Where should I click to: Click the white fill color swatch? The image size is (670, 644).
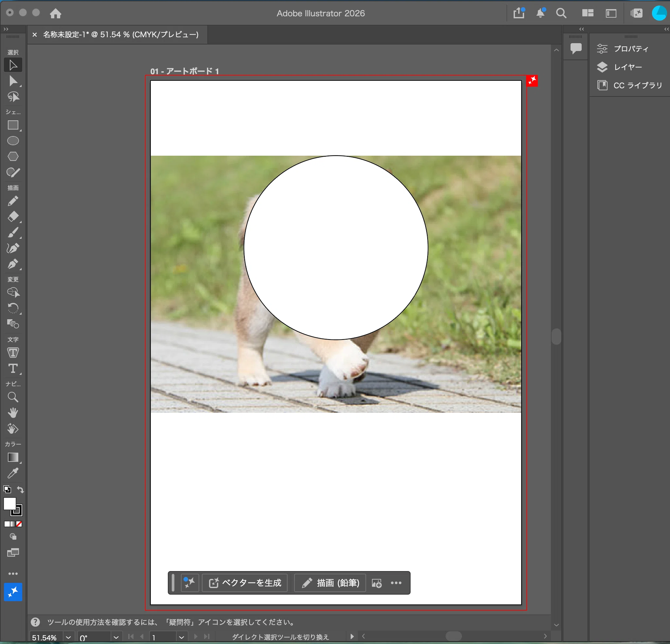click(9, 504)
